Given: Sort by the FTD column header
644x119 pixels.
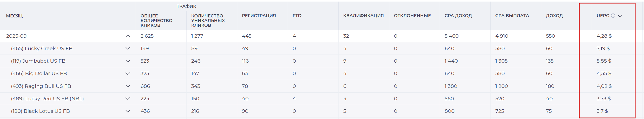Looking at the screenshot, I should coord(297,16).
